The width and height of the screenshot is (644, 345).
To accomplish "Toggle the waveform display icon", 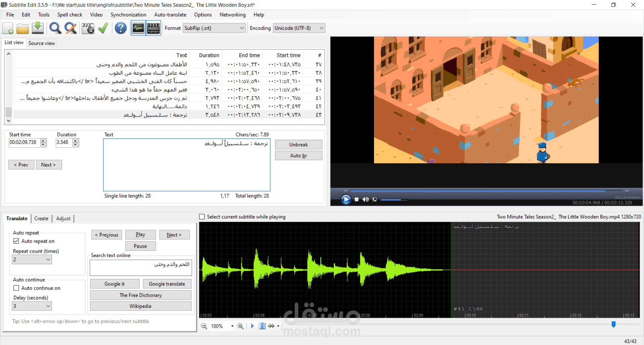I will 138,28.
